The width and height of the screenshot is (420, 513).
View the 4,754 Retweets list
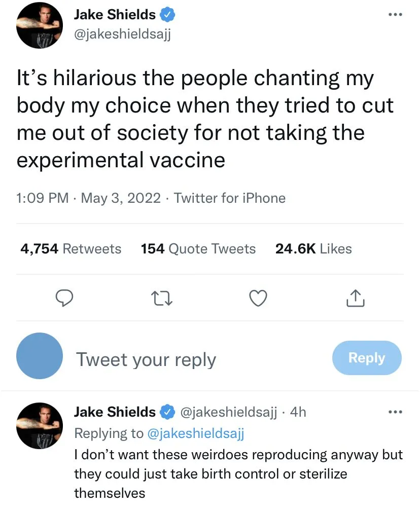[x=71, y=249]
